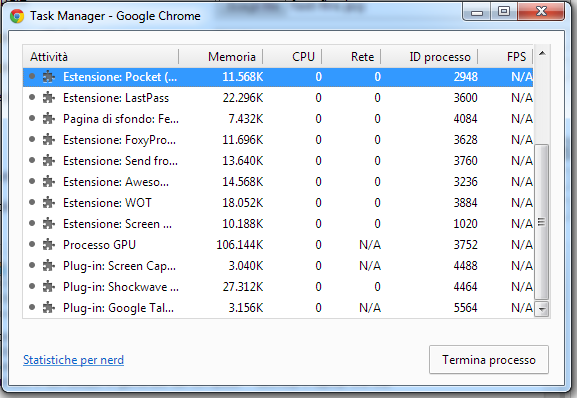Click the puzzle icon beside Plug-in: Shockwave
Image resolution: width=577 pixels, height=398 pixels.
pos(49,287)
